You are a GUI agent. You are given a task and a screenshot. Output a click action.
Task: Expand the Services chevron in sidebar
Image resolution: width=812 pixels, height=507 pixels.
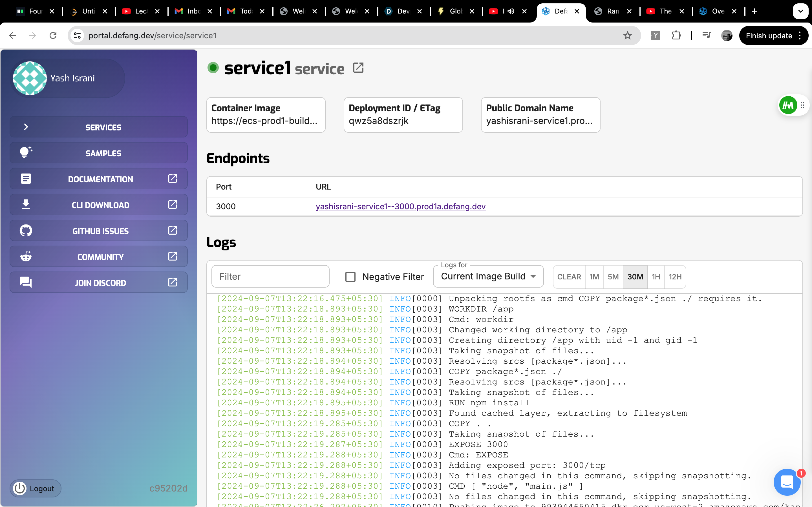[26, 127]
